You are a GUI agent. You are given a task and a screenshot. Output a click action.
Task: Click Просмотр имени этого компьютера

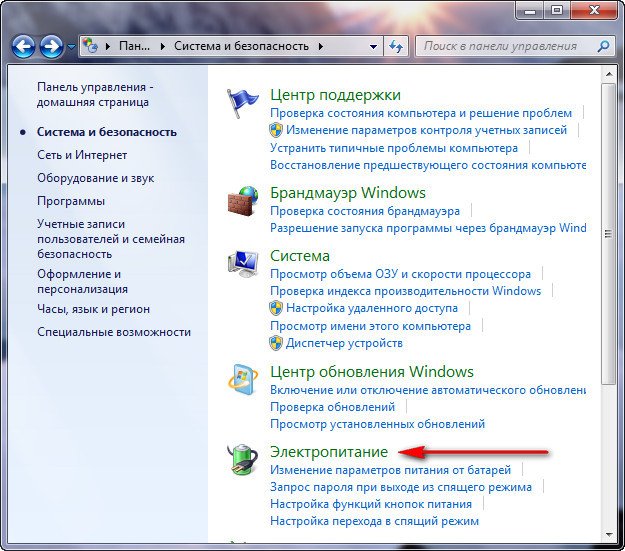[370, 326]
